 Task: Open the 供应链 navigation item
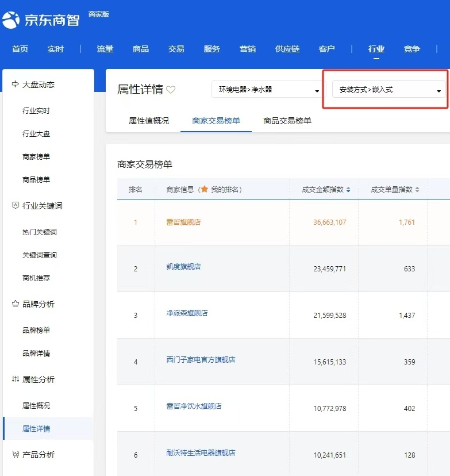point(287,49)
